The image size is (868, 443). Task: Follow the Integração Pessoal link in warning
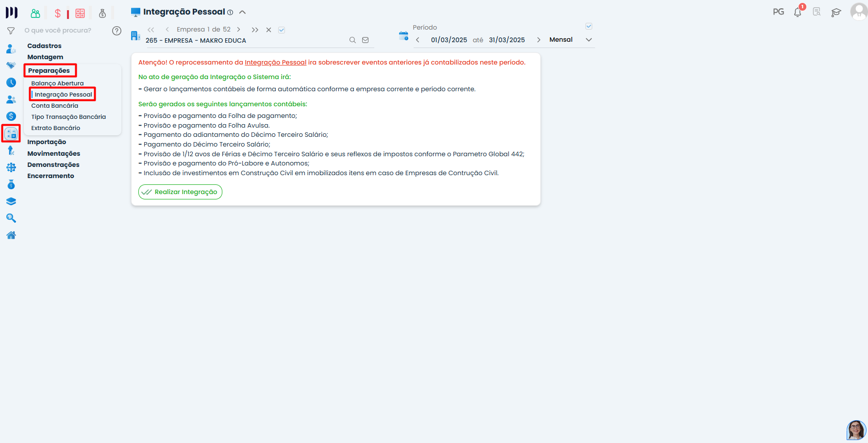click(x=276, y=62)
